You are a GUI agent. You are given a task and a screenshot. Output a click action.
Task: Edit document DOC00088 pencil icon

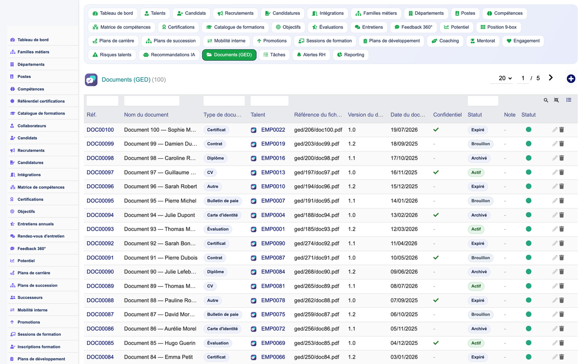555,300
